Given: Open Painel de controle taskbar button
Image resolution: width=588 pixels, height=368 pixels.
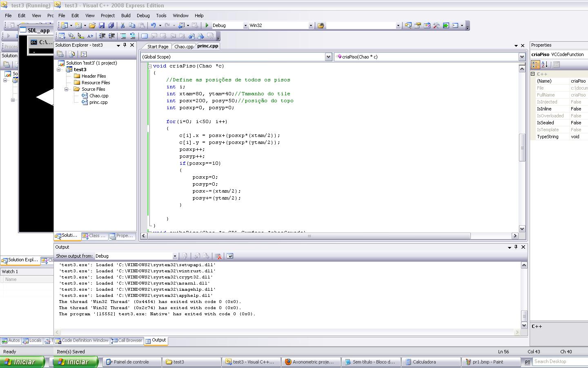Looking at the screenshot, I should pos(132,362).
